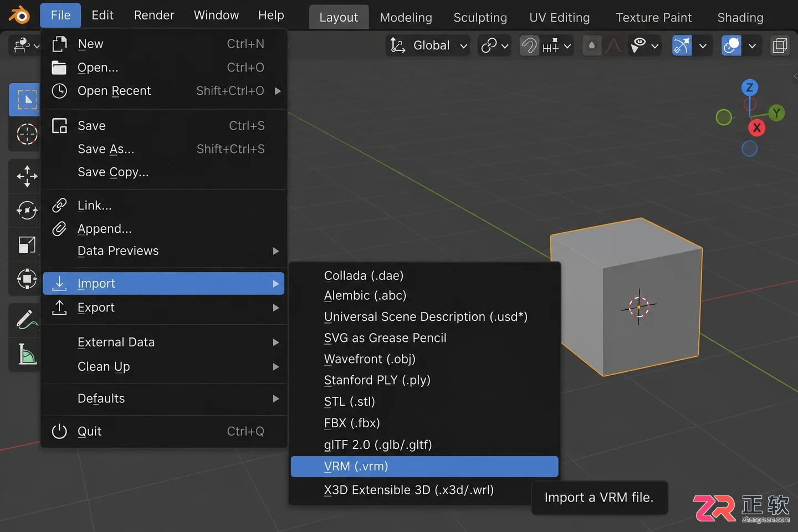This screenshot has width=798, height=532.
Task: Choose Save Copy menu entry
Action: pos(164,172)
